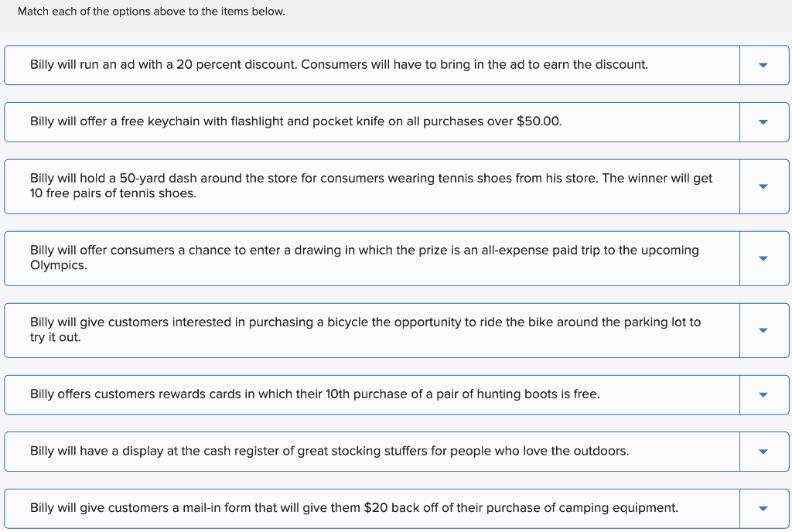Open the dropdown for the stocking stuffers display item
Screen dimensions: 792x532
[764, 451]
